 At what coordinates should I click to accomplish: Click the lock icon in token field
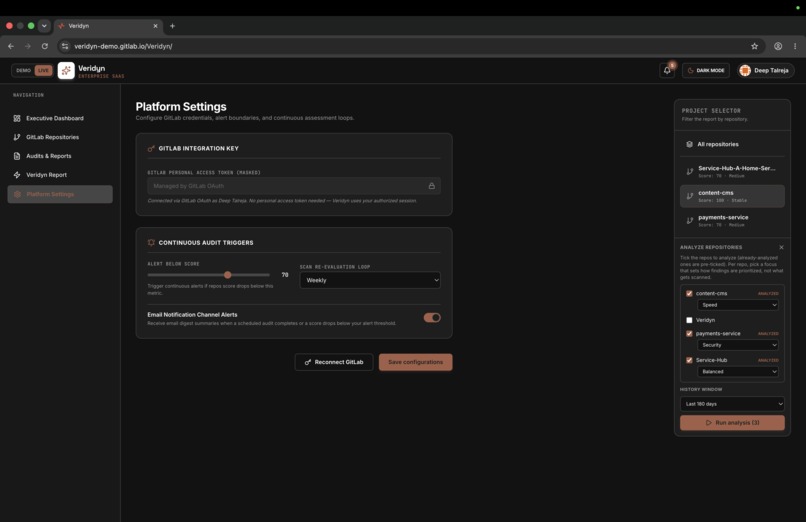pyautogui.click(x=432, y=186)
